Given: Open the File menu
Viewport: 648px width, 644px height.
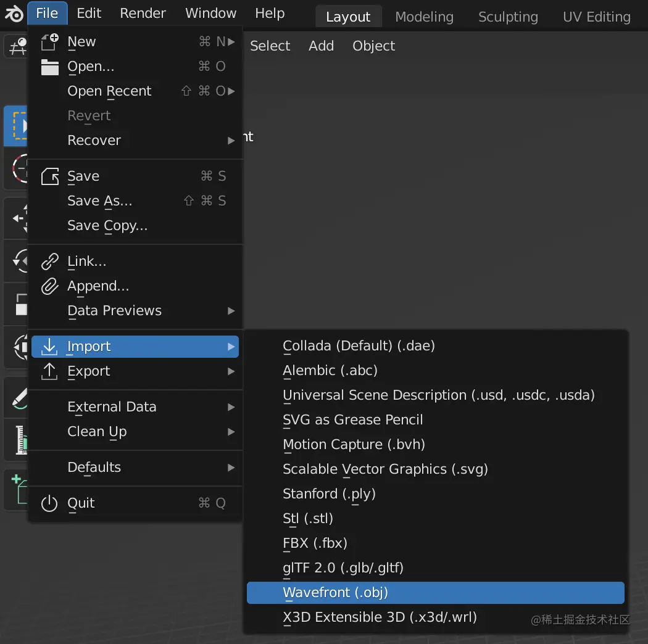Looking at the screenshot, I should 47,13.
